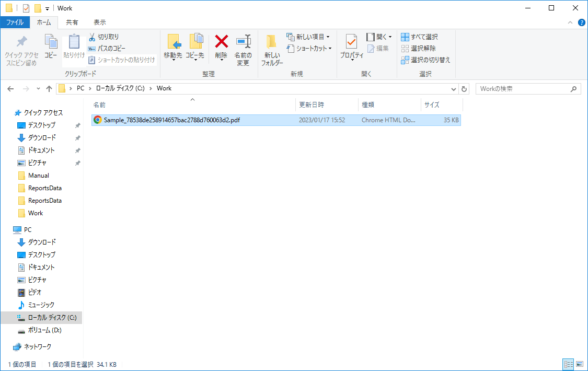Switch to the ホーム tab
This screenshot has width=588, height=371.
pos(44,22)
